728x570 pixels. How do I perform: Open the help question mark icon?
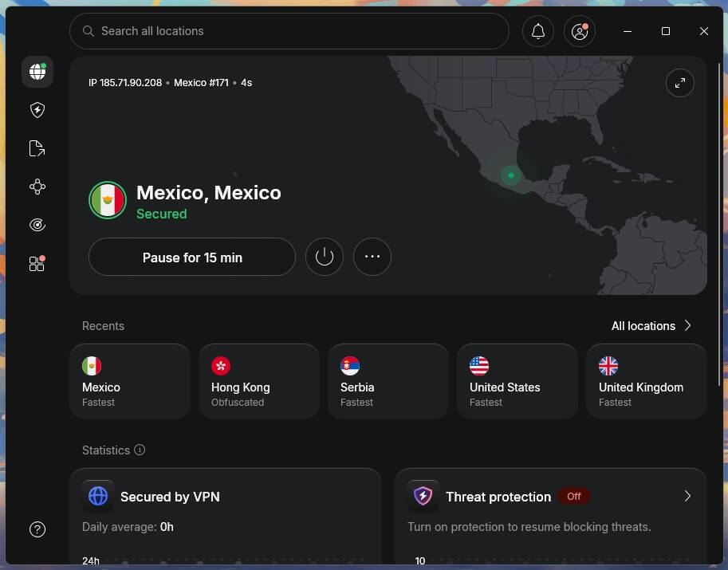[37, 529]
